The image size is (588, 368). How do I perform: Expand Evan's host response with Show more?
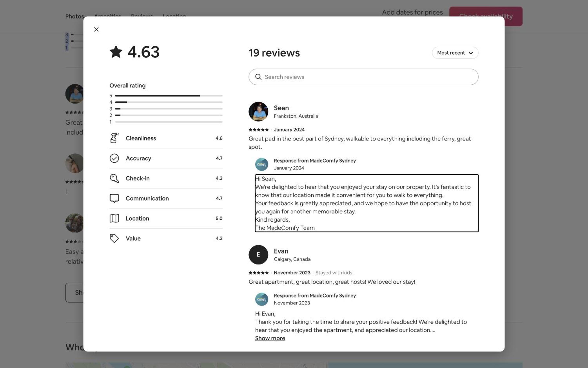point(270,338)
